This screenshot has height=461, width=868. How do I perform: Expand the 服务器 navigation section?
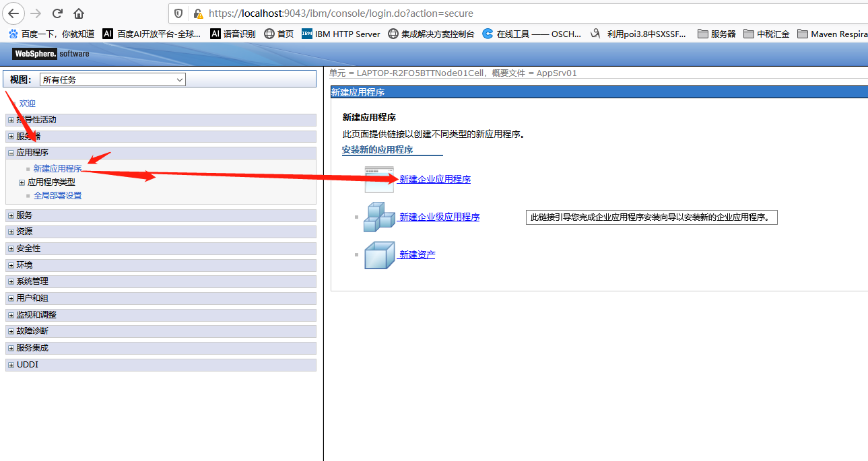[11, 135]
